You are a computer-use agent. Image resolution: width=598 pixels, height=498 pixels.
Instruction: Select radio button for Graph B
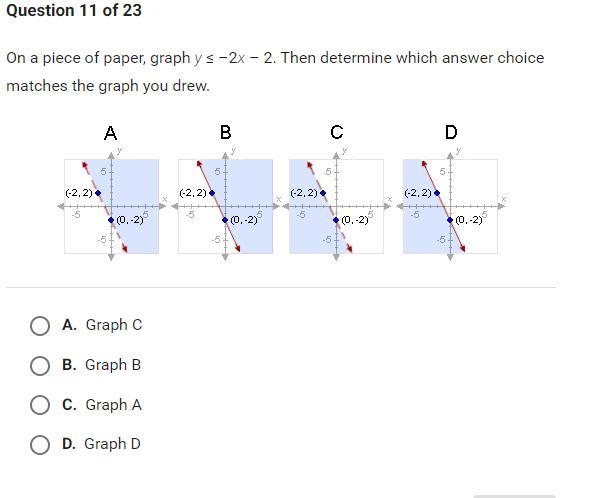click(x=40, y=365)
